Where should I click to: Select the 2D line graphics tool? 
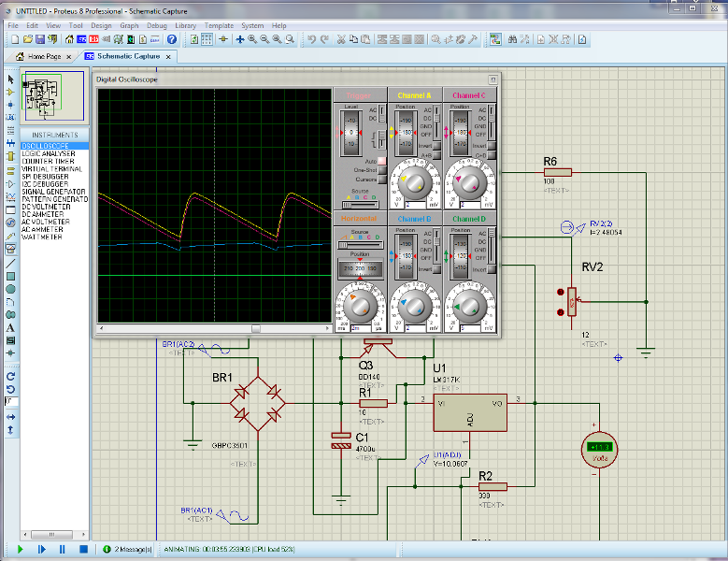(10, 264)
